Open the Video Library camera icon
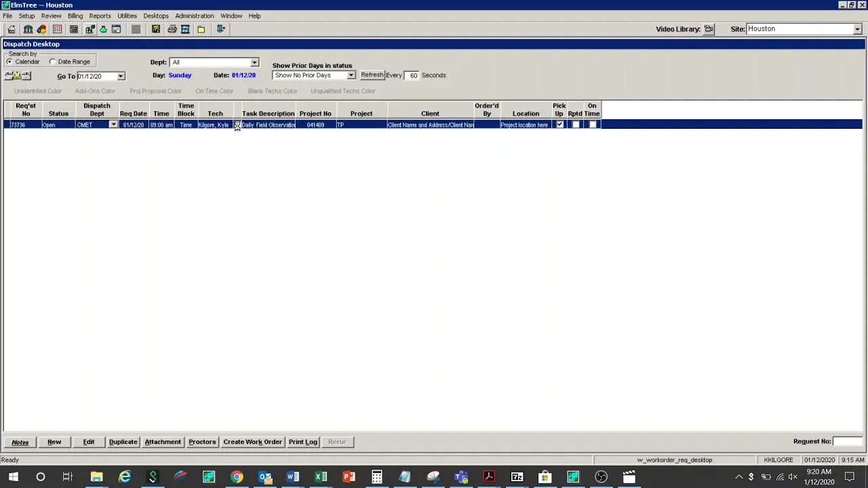This screenshot has height=488, width=868. coord(709,29)
